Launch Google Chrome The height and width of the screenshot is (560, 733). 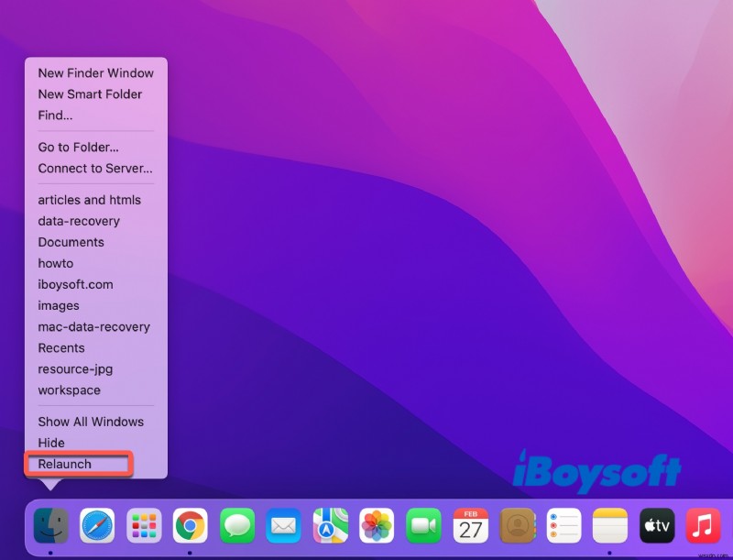191,525
